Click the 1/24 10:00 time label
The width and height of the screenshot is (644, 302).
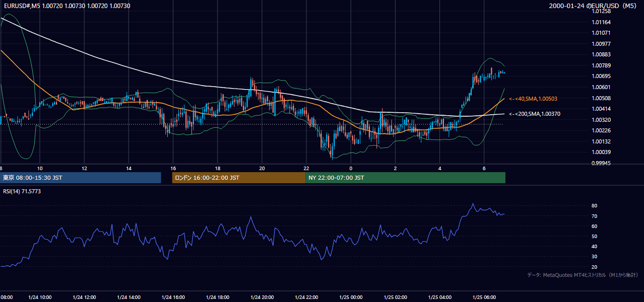pyautogui.click(x=40, y=297)
